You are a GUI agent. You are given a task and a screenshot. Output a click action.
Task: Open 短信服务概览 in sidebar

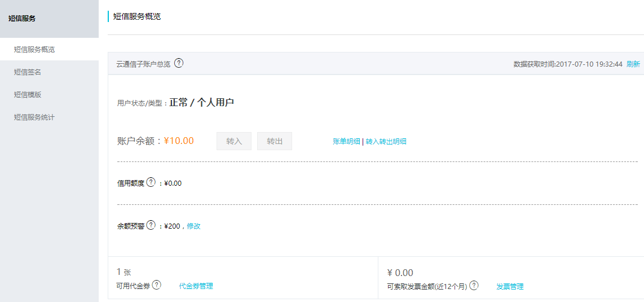[34, 50]
